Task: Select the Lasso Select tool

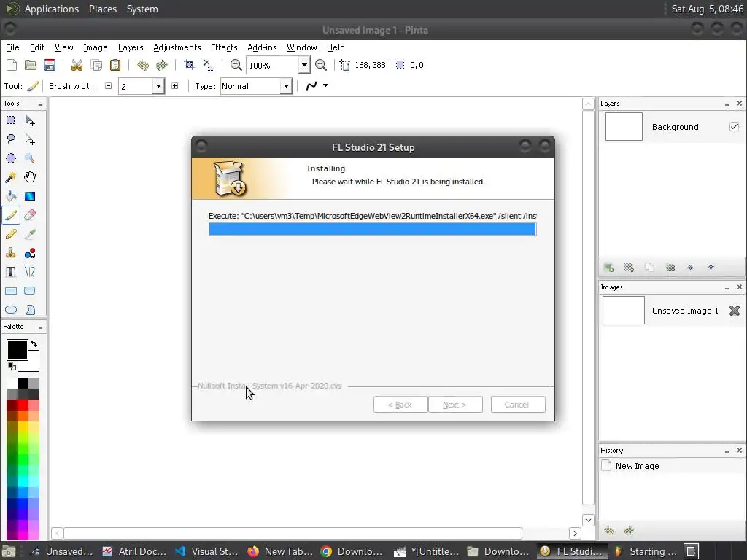Action: pyautogui.click(x=10, y=139)
